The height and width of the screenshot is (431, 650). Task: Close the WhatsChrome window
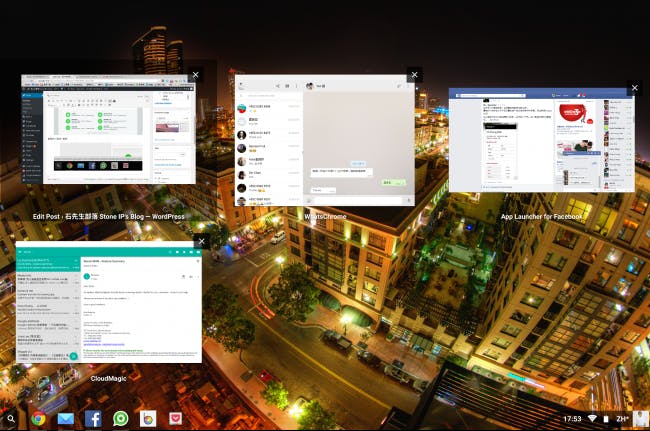point(414,75)
